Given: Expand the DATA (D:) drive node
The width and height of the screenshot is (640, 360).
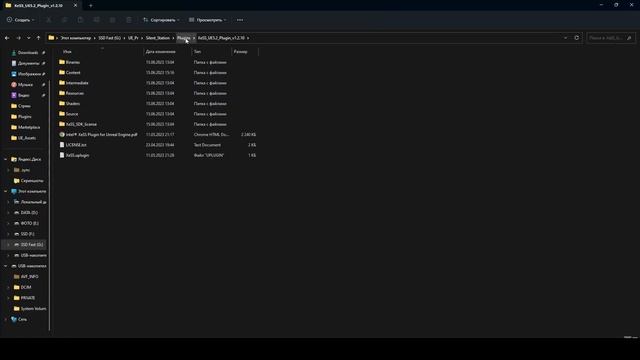Looking at the screenshot, I should (x=8, y=213).
